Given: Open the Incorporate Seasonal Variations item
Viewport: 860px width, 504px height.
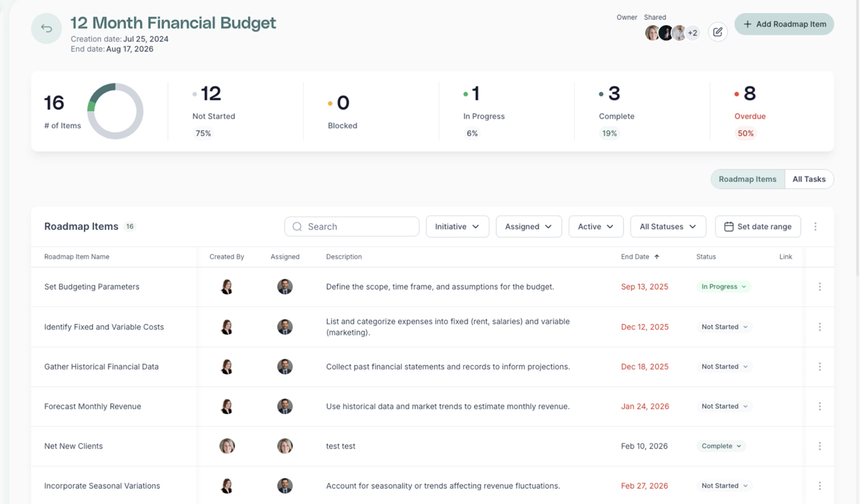Looking at the screenshot, I should 102,486.
